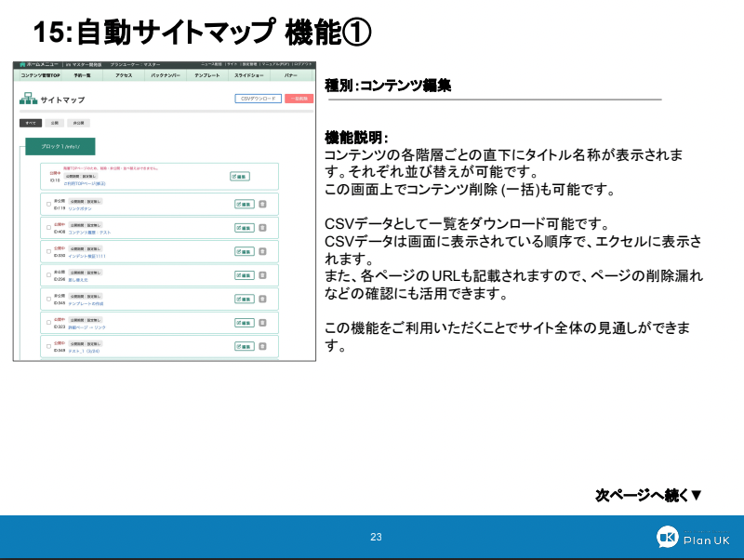Tick the checkbox in the ID:296 row
This screenshot has height=560, width=744.
48,275
